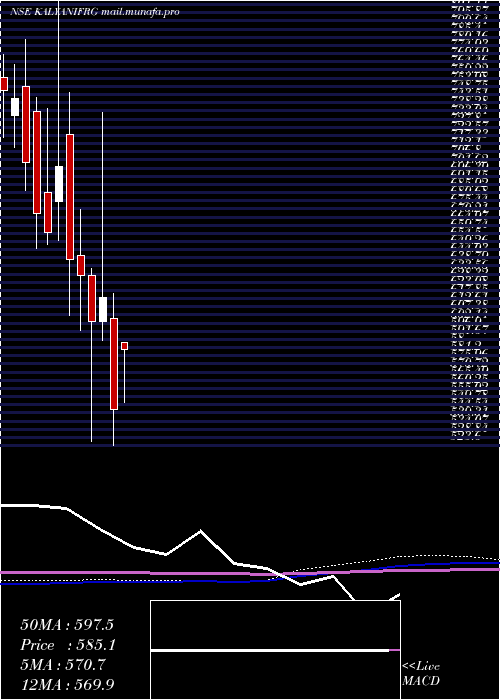Select the Price : 585.1 readout
The width and height of the screenshot is (500, 700).
coord(66,645)
